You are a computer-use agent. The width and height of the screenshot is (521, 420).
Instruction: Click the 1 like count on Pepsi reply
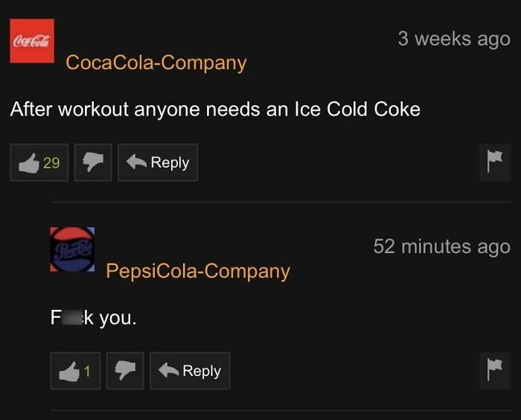87,371
